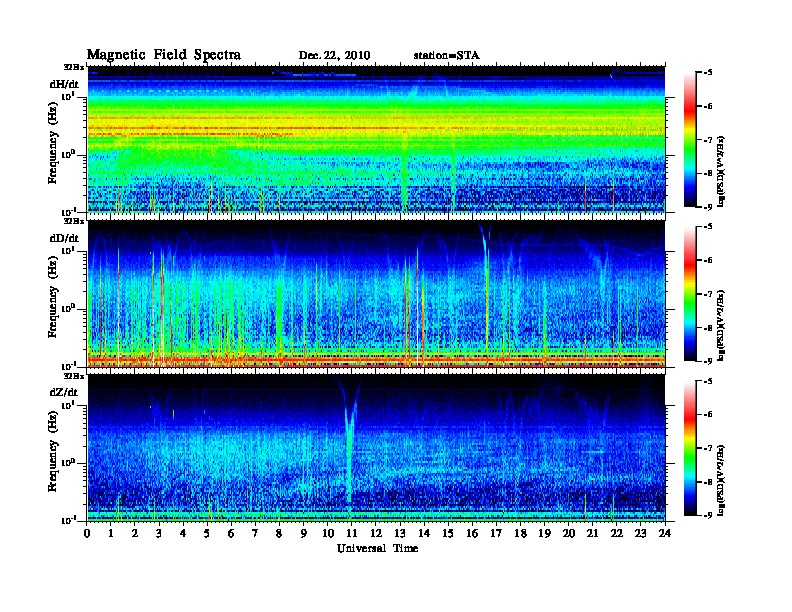Click the dZ/dt spectrogram plot
Viewport: 792px width, 612px height.
[x=376, y=448]
